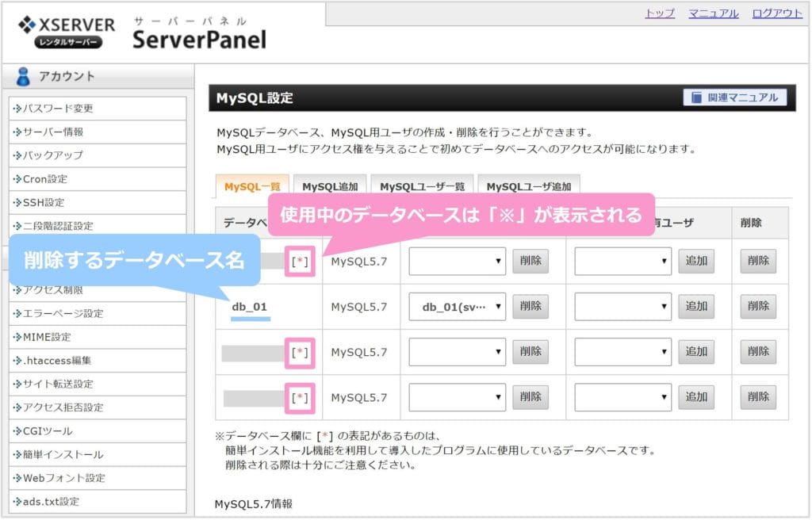Open Cron設定 in the sidebar
Viewport: 812px width, 520px height.
click(x=45, y=179)
